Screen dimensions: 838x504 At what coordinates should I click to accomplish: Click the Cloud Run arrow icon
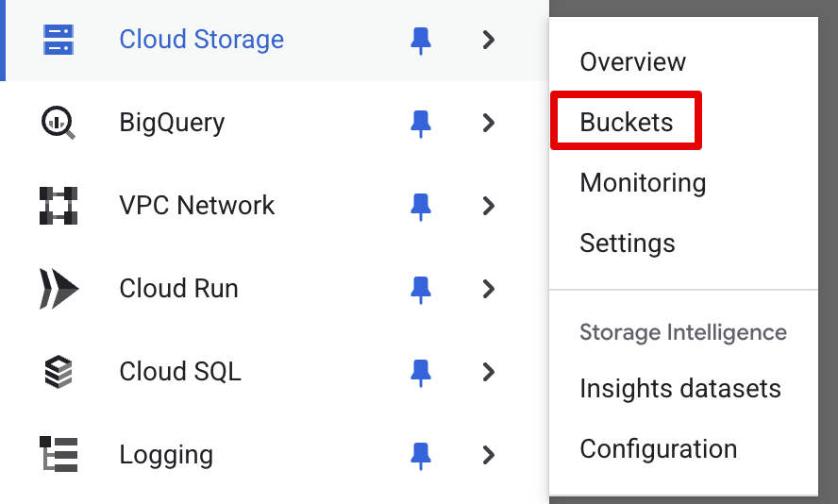pyautogui.click(x=59, y=289)
